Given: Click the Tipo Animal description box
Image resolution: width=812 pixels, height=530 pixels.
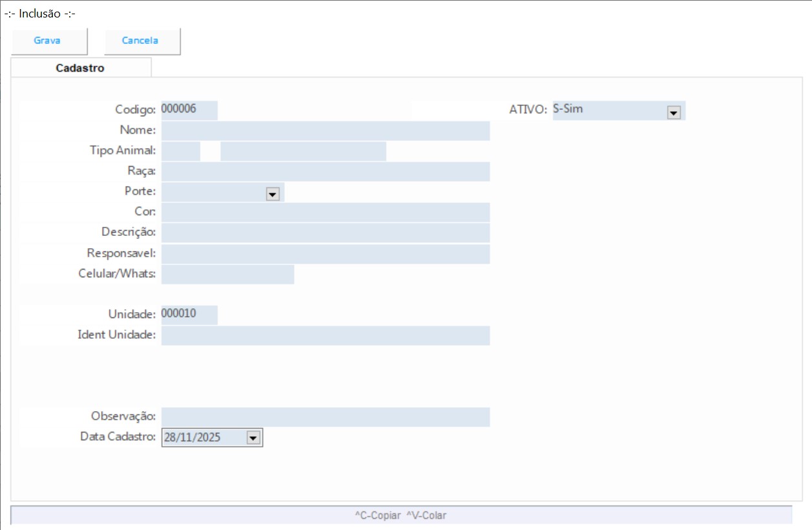Looking at the screenshot, I should point(303,151).
